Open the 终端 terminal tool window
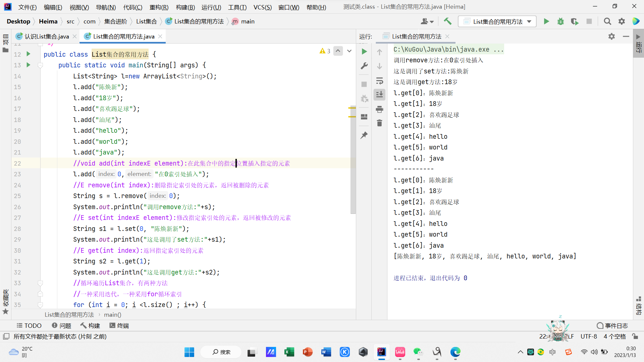Screen dimensions: 644x362 pyautogui.click(x=119, y=325)
